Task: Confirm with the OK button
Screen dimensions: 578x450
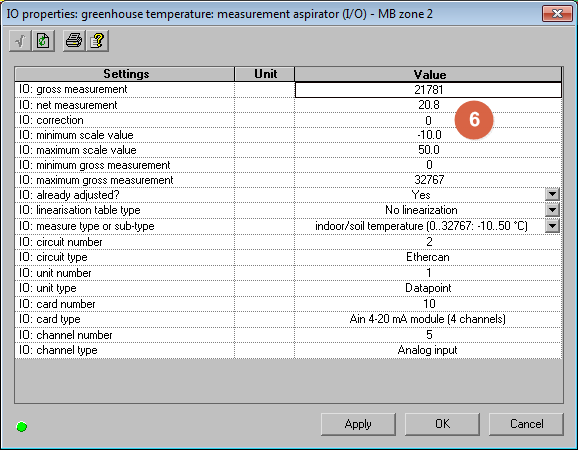Action: click(442, 424)
